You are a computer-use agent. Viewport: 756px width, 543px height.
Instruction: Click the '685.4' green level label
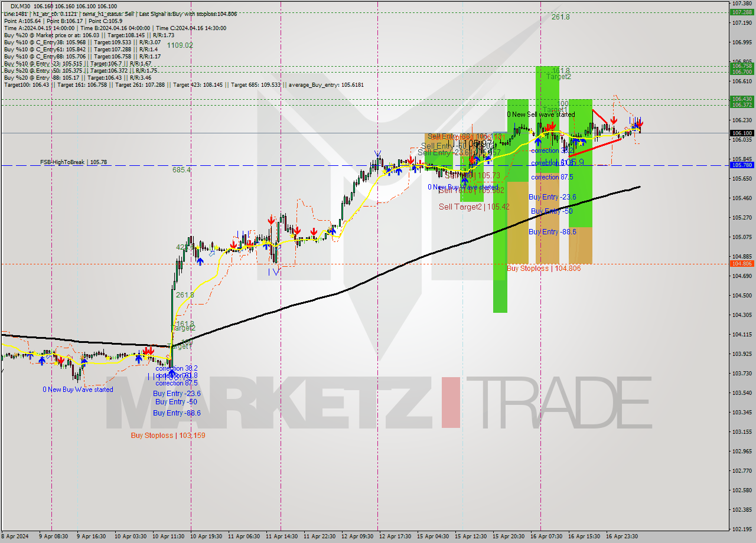coord(181,169)
